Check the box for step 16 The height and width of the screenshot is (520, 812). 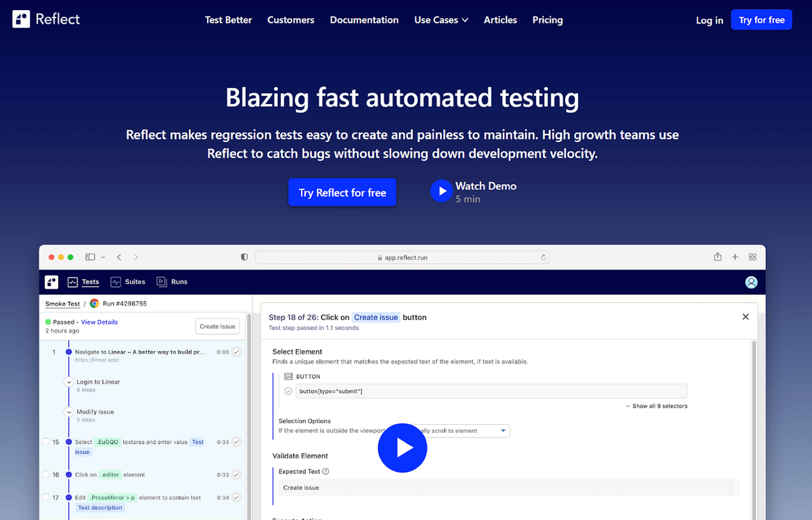coord(45,475)
